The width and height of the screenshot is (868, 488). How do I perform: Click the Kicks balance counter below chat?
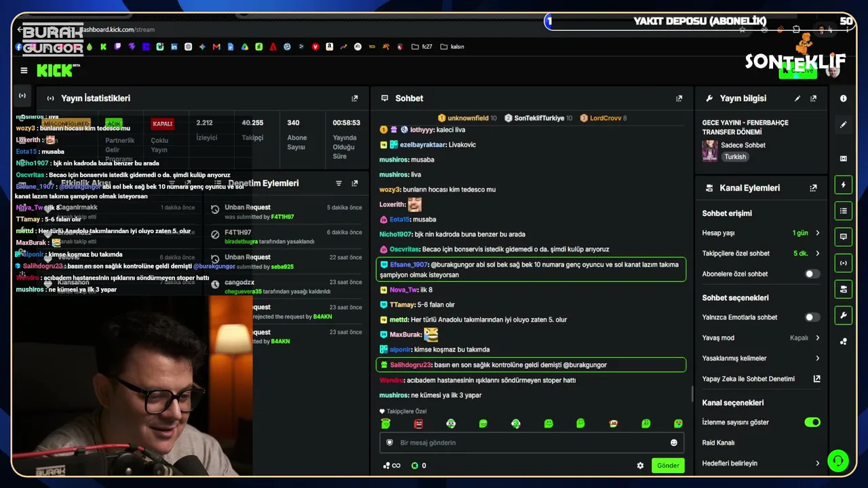coord(419,466)
